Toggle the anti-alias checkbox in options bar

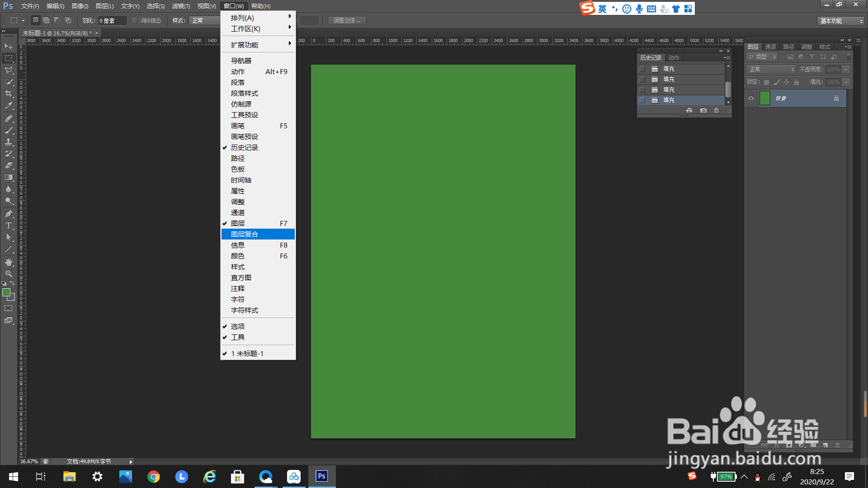click(x=134, y=20)
